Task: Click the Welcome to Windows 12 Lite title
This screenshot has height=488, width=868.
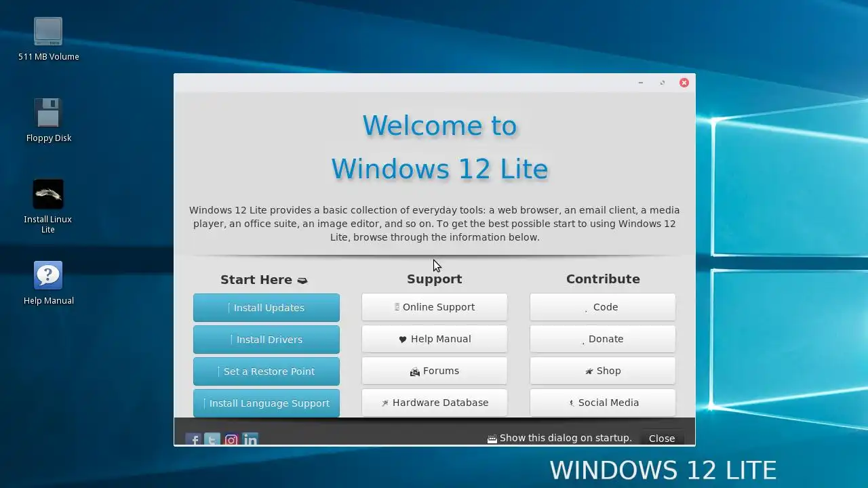Action: tap(439, 147)
